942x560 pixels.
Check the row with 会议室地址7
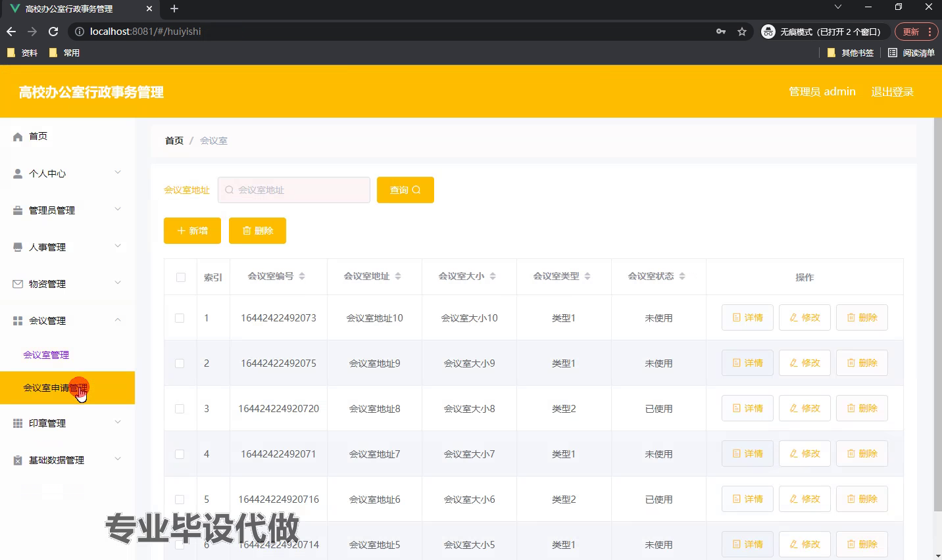(180, 454)
